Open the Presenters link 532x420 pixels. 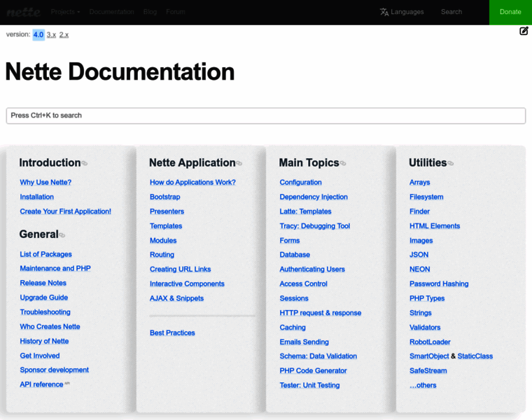click(x=167, y=211)
